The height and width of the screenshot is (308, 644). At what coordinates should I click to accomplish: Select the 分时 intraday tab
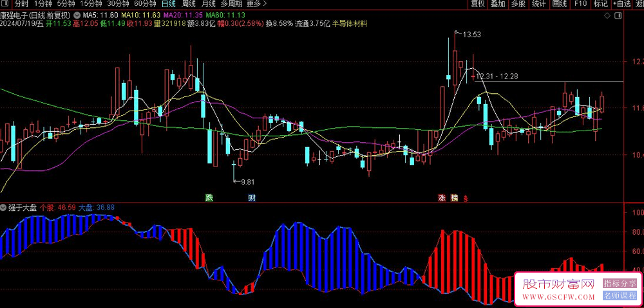pyautogui.click(x=21, y=4)
